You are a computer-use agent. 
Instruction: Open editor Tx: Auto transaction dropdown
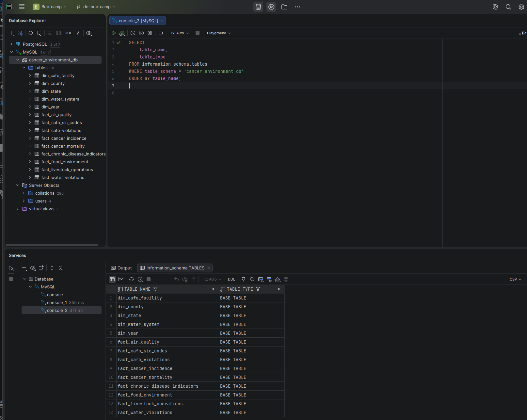click(179, 33)
